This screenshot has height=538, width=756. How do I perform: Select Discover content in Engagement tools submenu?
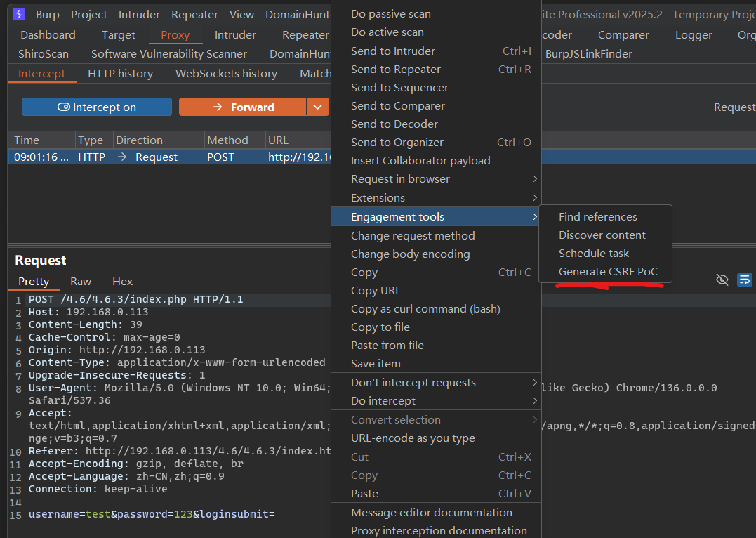pyautogui.click(x=602, y=235)
